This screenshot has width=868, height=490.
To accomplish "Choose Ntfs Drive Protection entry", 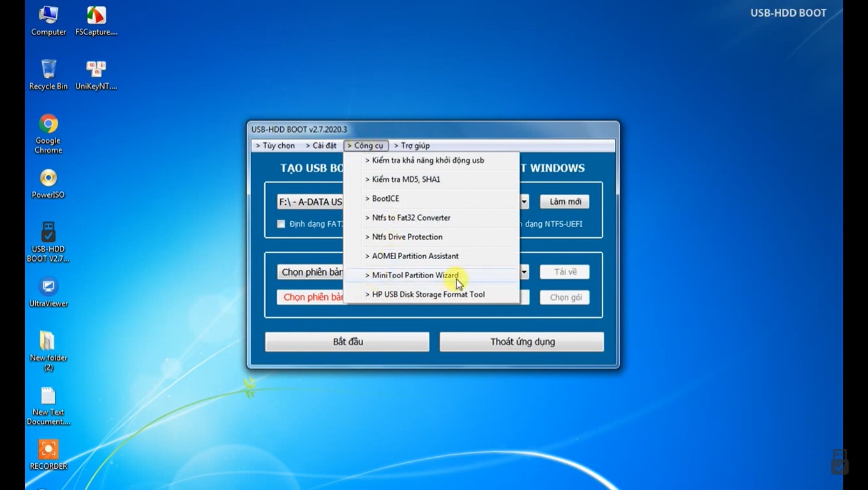I will pos(431,237).
